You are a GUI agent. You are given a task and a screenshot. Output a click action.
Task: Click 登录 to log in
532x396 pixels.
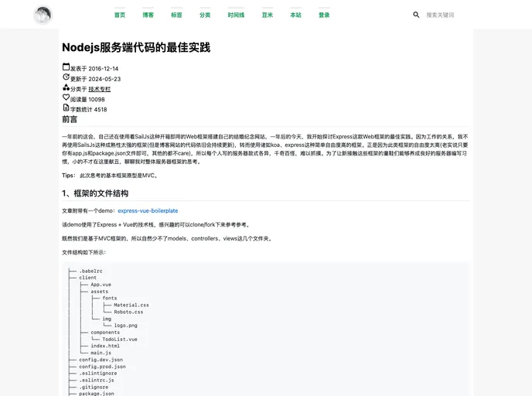(324, 15)
